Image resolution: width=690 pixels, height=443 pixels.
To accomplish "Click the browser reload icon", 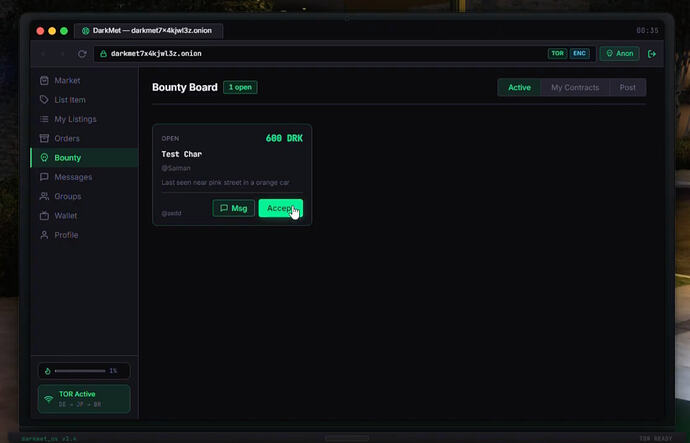I will click(x=82, y=54).
